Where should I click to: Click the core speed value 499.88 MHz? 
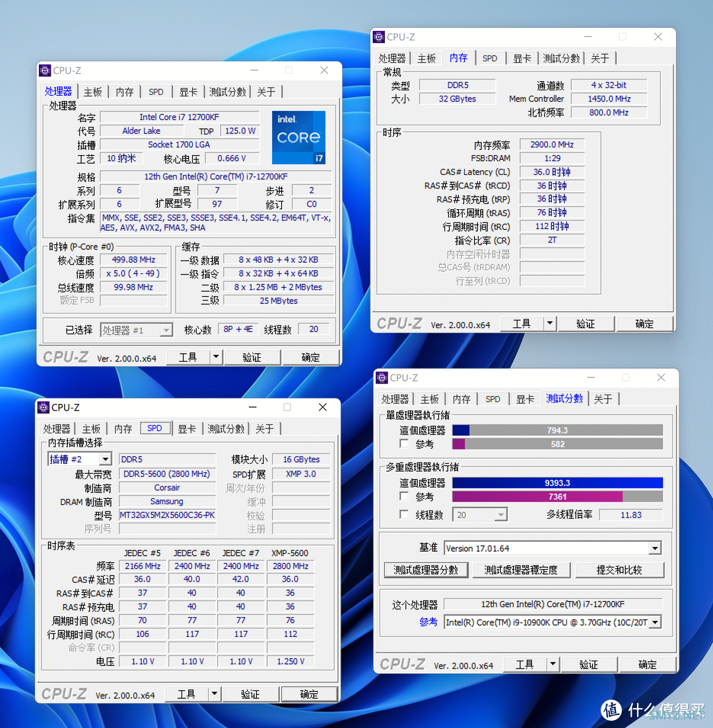click(134, 260)
